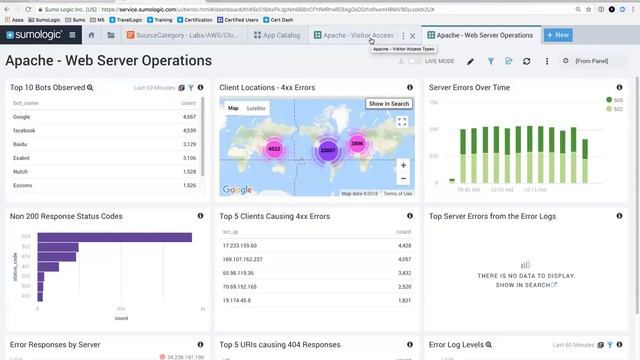Click Show In Search link in empty panel
The width and height of the screenshot is (640, 360).
526,285
